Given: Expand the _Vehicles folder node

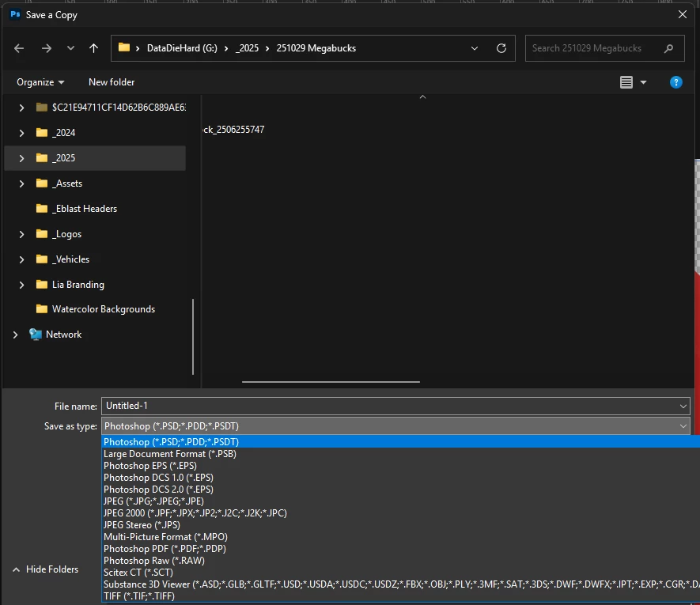Looking at the screenshot, I should coord(21,259).
